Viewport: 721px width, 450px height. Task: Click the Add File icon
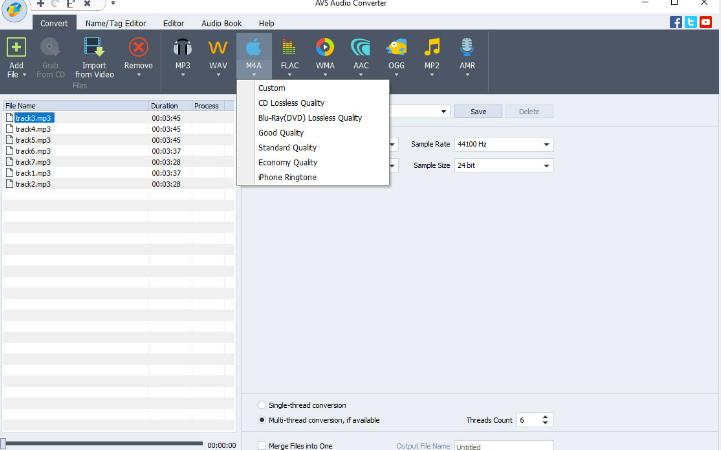[x=16, y=47]
